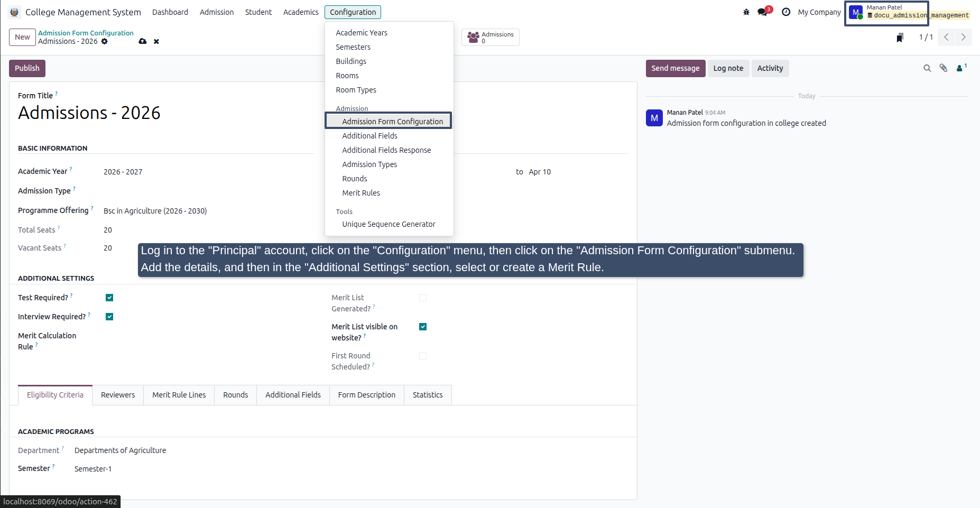Viewport: 980px width, 508px height.
Task: Open the Academic Year dropdown field
Action: pyautogui.click(x=209, y=172)
